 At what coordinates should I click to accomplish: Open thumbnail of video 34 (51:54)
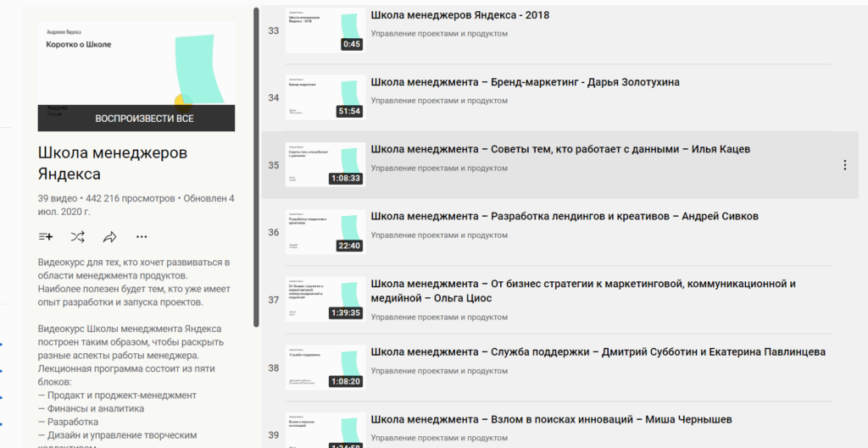(x=325, y=97)
